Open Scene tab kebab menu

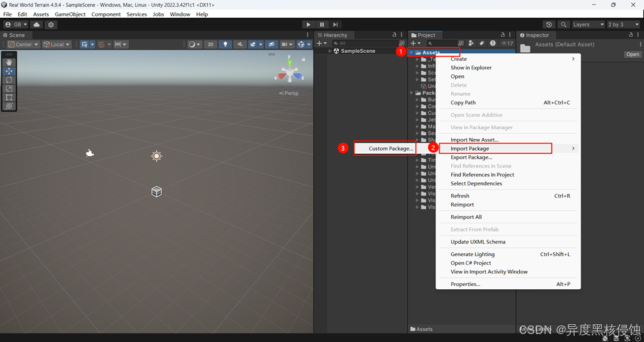tap(308, 35)
